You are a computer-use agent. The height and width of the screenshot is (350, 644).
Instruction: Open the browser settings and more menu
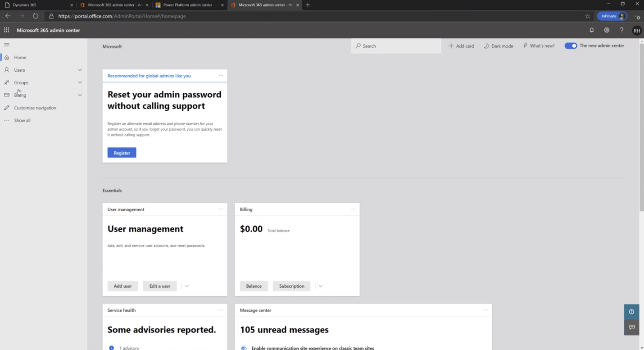[636, 16]
